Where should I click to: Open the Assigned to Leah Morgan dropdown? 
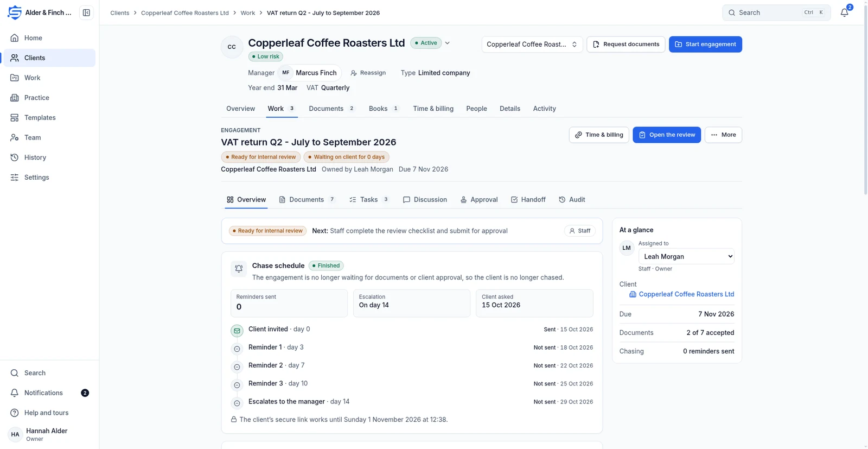[686, 256]
